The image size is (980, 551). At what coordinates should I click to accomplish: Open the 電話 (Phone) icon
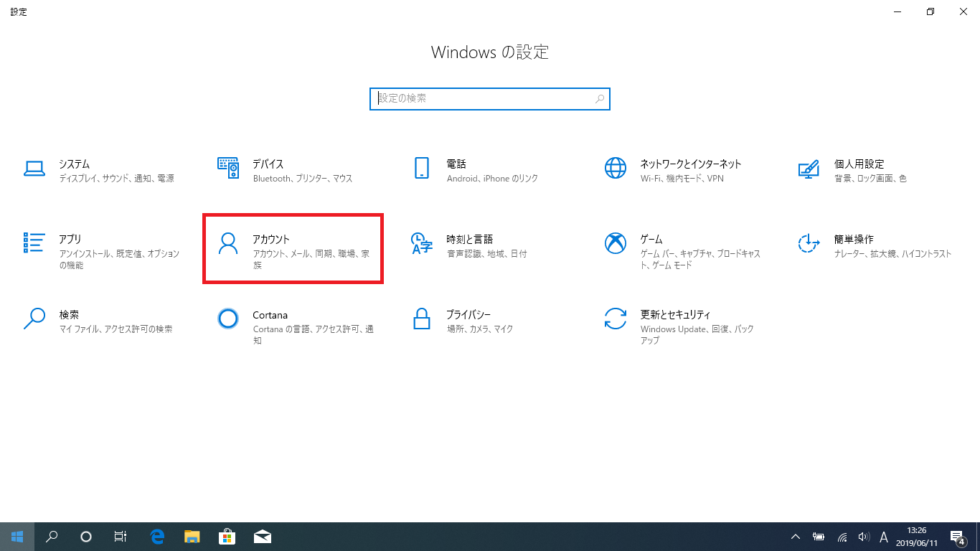click(x=422, y=168)
